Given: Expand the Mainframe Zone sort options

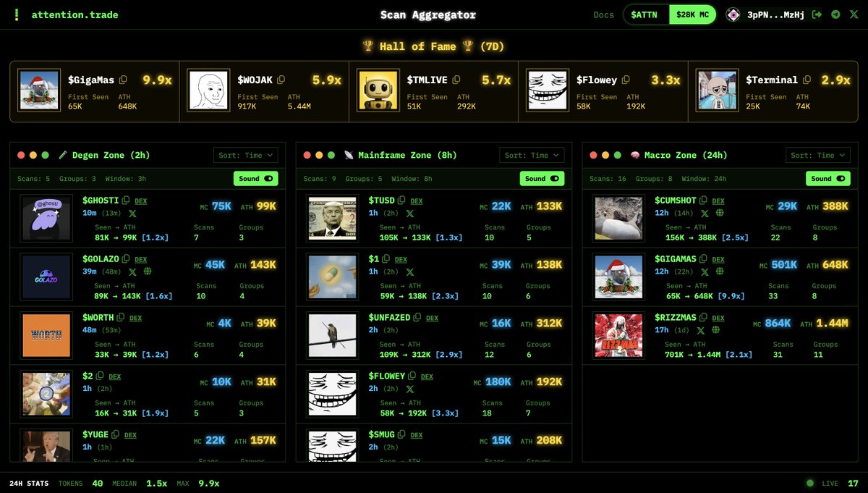Looking at the screenshot, I should [532, 154].
